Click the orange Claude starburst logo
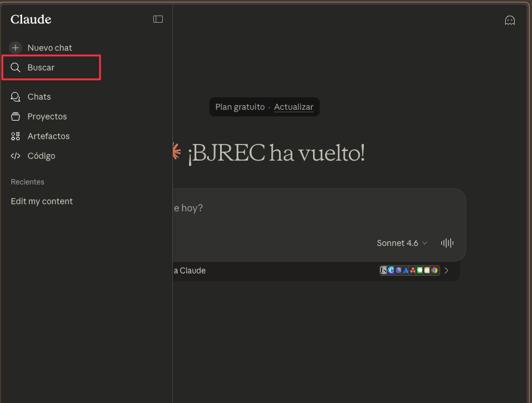 (177, 151)
